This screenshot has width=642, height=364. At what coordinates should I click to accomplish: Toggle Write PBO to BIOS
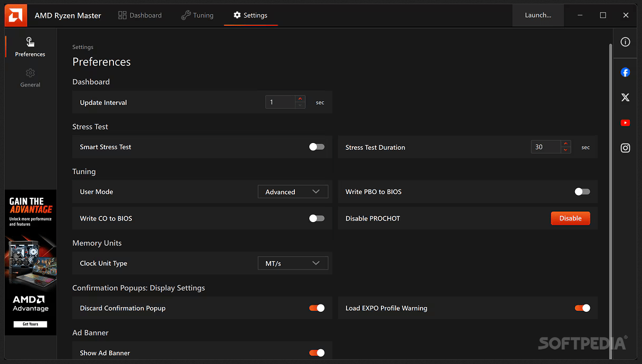tap(582, 191)
